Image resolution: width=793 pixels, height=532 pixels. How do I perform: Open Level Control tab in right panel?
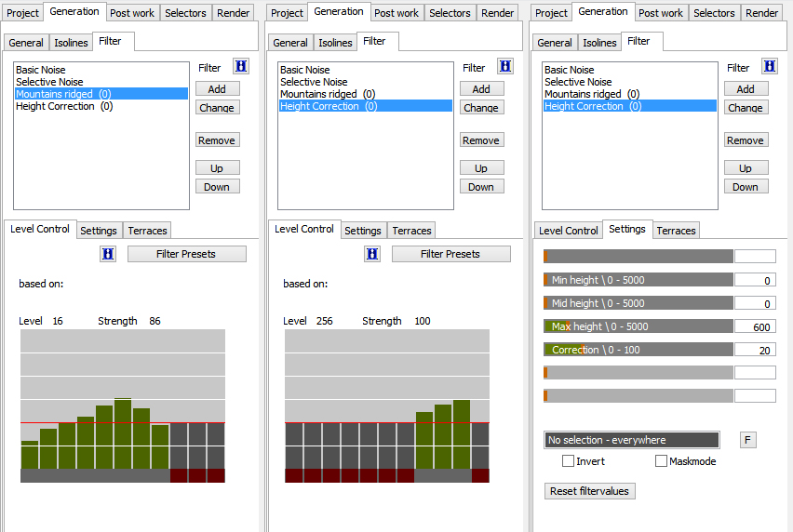click(x=569, y=231)
